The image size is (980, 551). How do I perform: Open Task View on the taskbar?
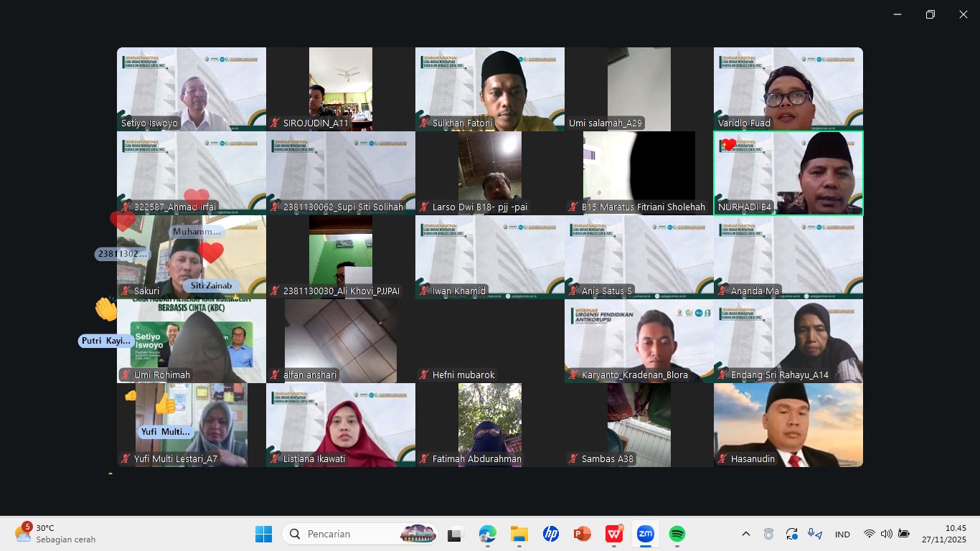coord(455,534)
